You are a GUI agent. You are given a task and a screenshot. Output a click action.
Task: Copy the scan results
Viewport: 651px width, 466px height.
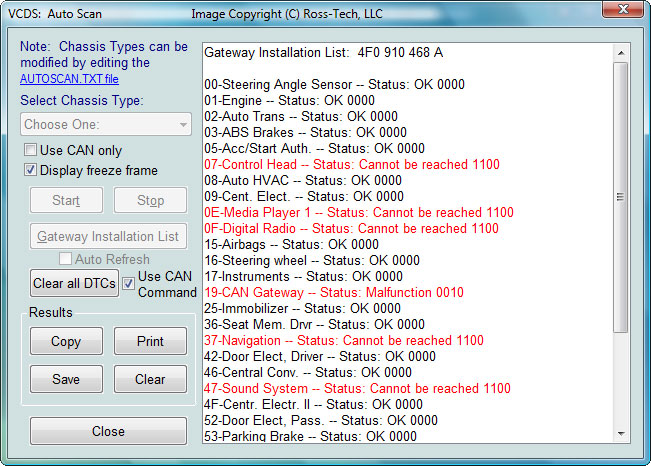(x=66, y=341)
